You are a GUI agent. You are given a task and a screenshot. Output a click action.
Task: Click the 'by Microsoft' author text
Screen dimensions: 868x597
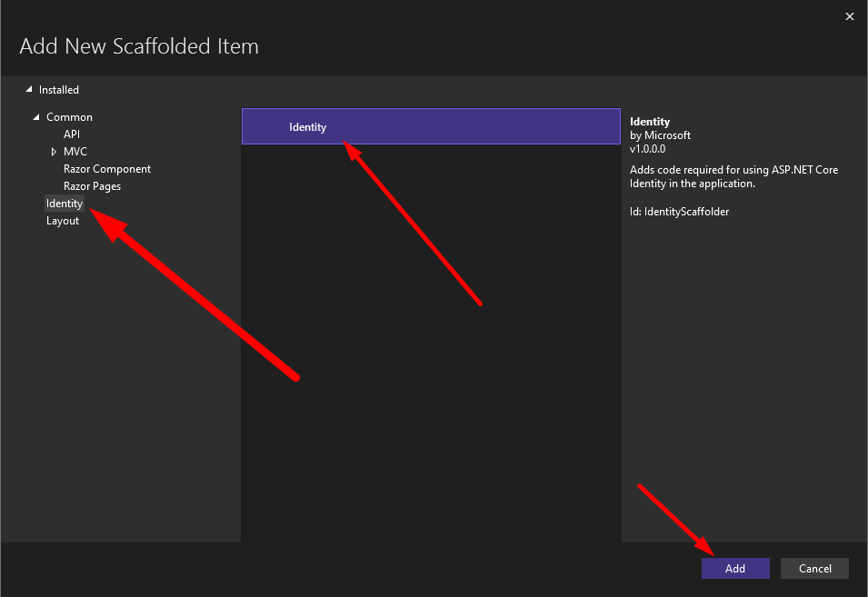pos(660,135)
